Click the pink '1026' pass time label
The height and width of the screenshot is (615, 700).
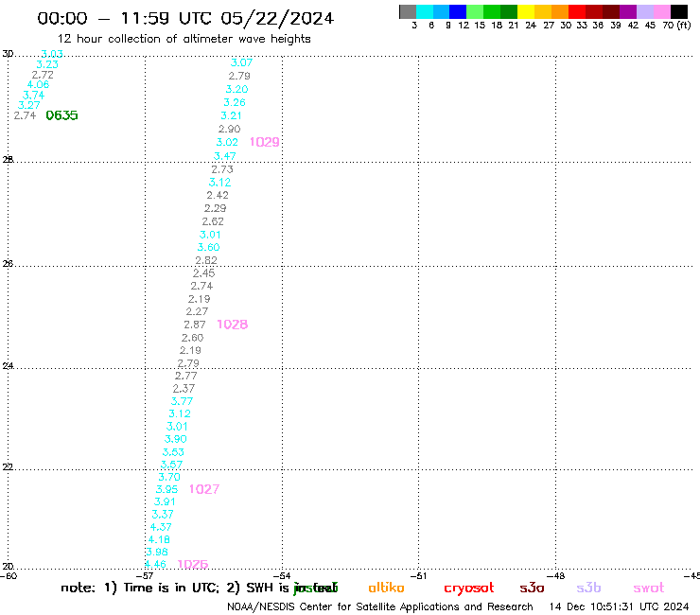click(193, 565)
